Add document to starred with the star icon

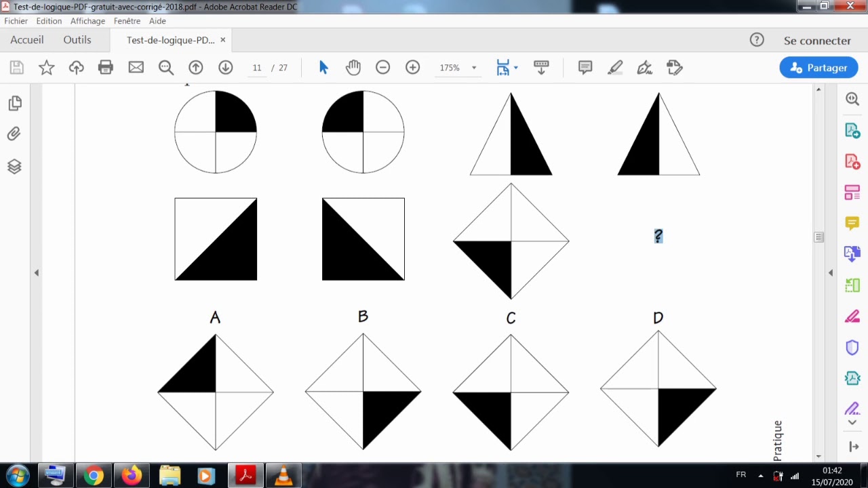pos(47,68)
